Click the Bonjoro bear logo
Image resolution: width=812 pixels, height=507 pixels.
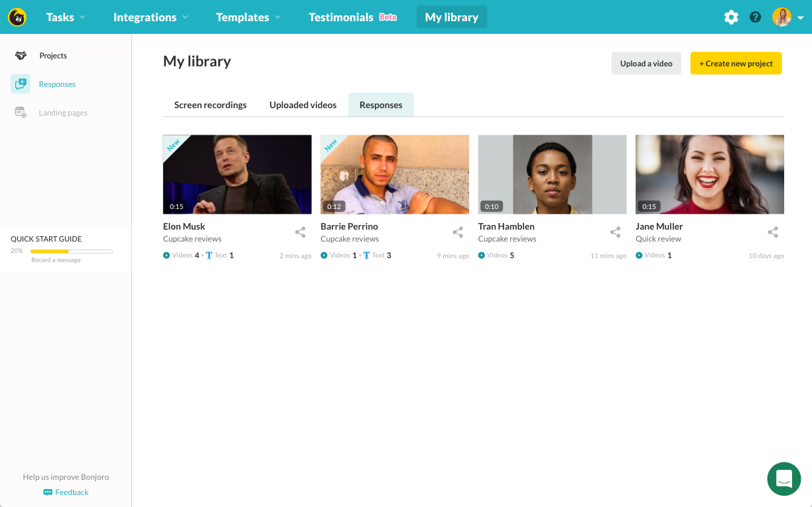click(x=17, y=17)
